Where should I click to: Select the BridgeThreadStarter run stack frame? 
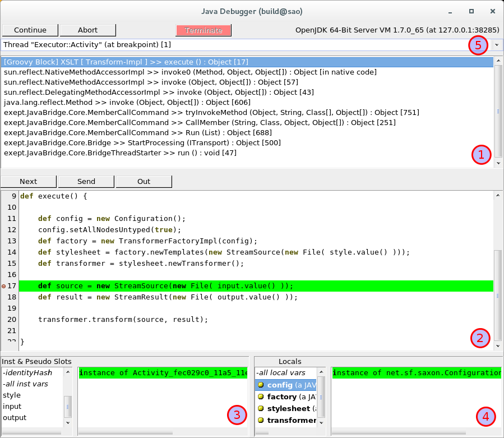coord(120,153)
